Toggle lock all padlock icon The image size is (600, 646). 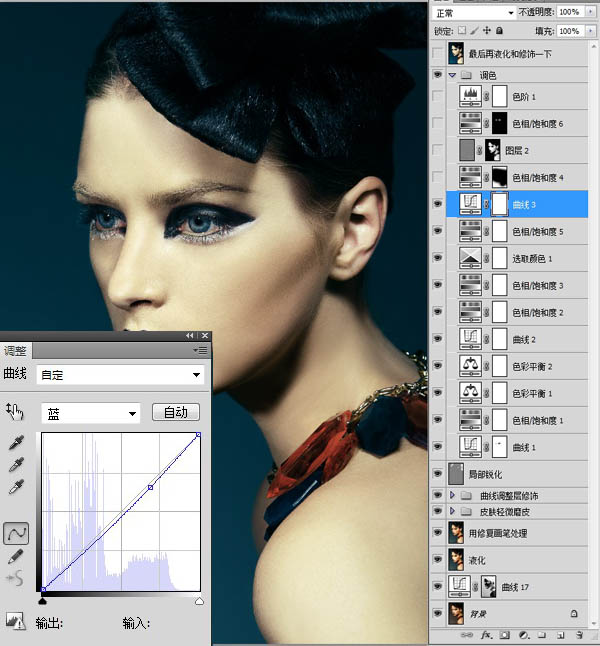pos(499,30)
